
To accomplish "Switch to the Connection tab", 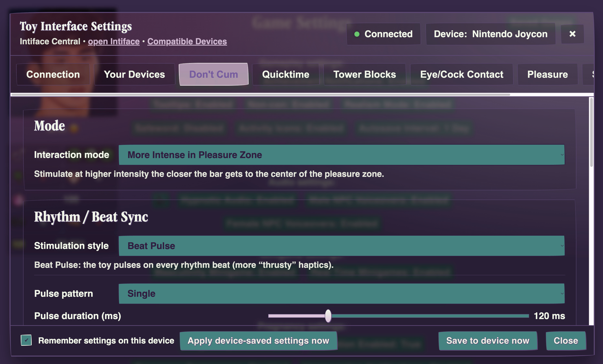I will 53,74.
